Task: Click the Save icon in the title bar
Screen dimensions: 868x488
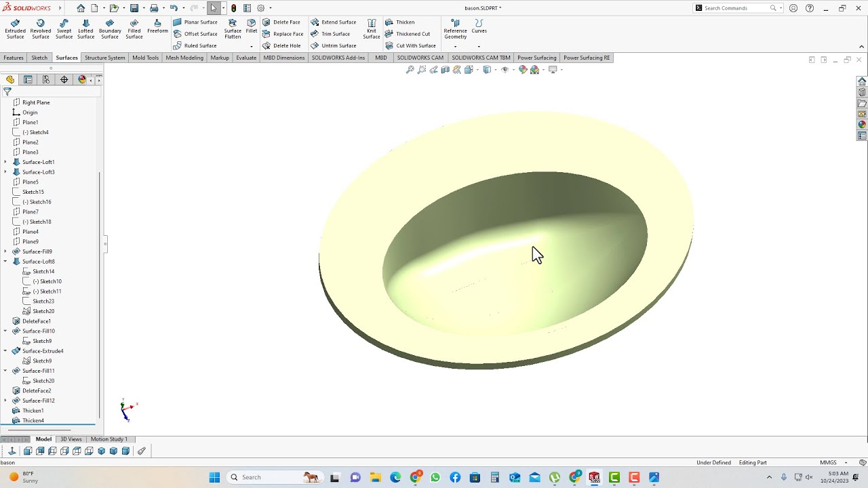Action: pyautogui.click(x=134, y=8)
